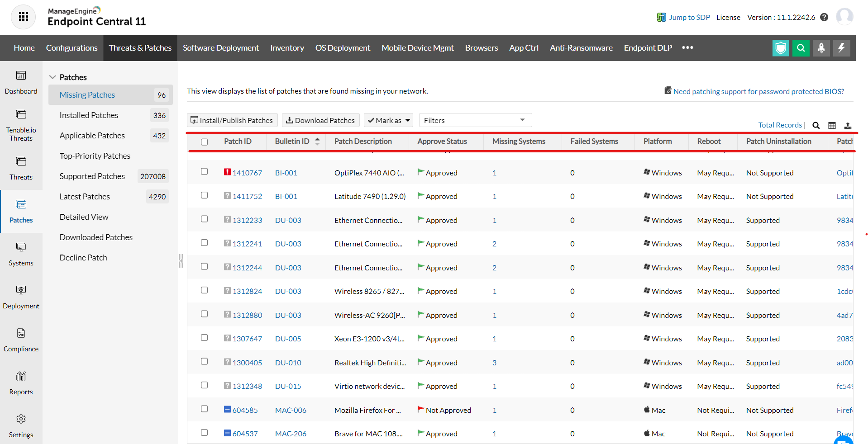Expand the Mark as dropdown

pos(388,120)
